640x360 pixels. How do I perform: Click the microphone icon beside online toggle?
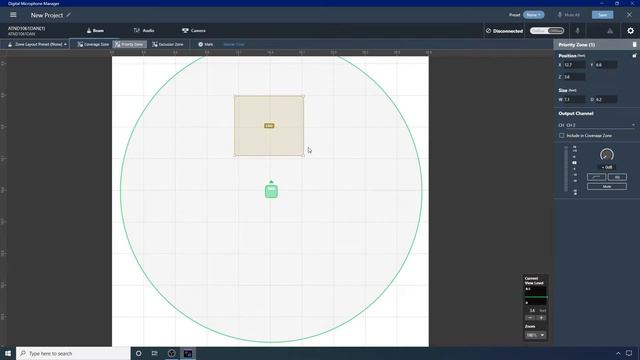[578, 31]
